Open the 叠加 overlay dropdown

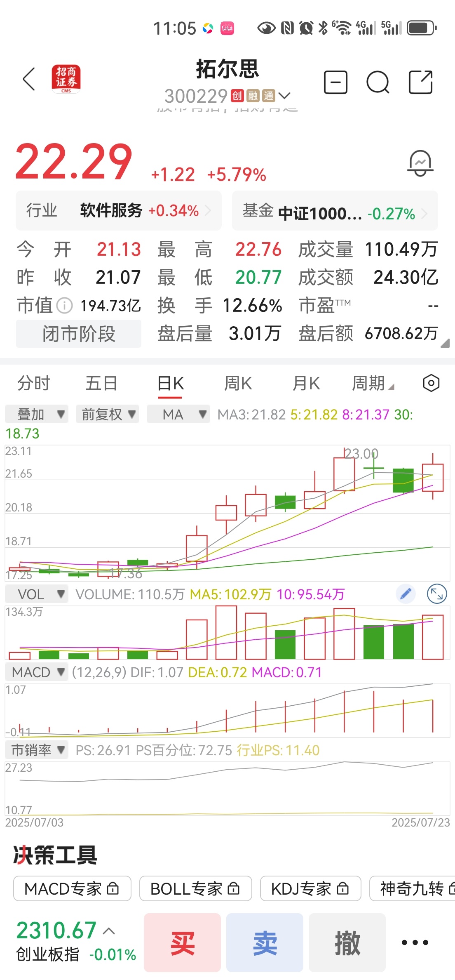pos(37,414)
